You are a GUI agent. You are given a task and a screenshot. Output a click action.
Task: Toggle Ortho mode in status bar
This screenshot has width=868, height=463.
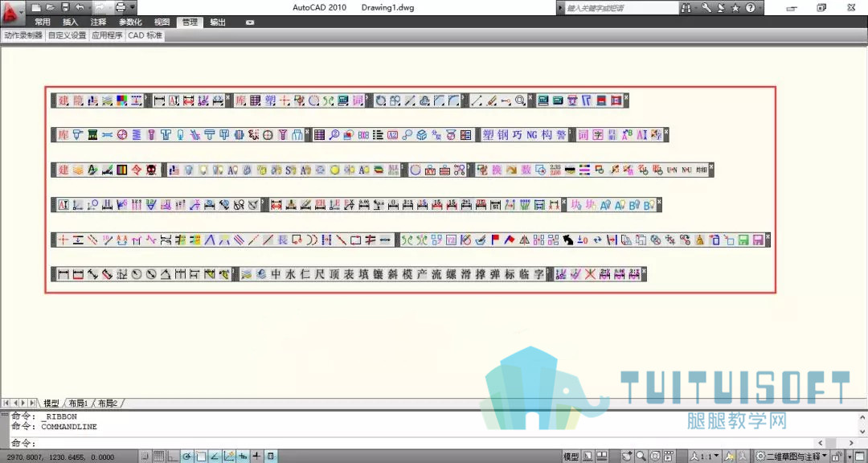pyautogui.click(x=173, y=457)
